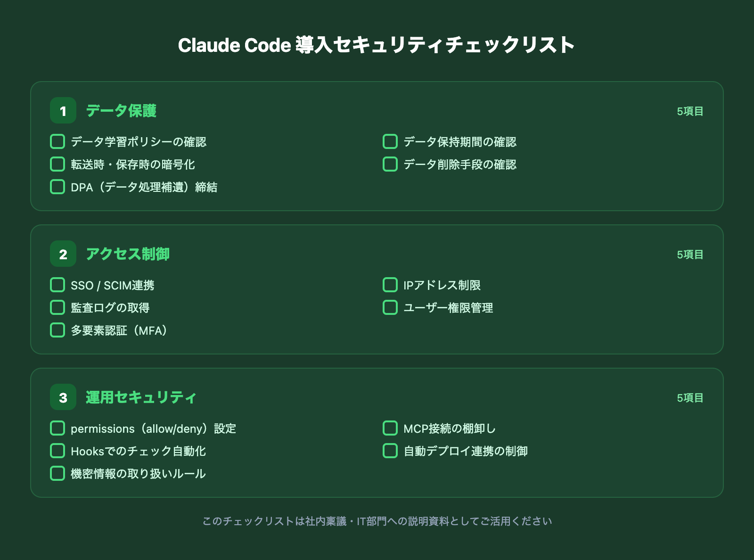Tick the Hooksでのチェック自動化 checkbox
Screen dimensions: 754x560
point(57,451)
